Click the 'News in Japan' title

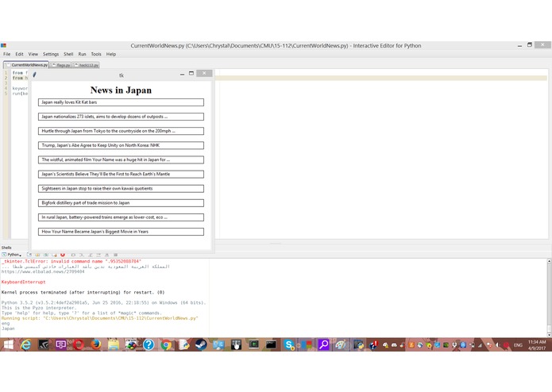point(121,90)
